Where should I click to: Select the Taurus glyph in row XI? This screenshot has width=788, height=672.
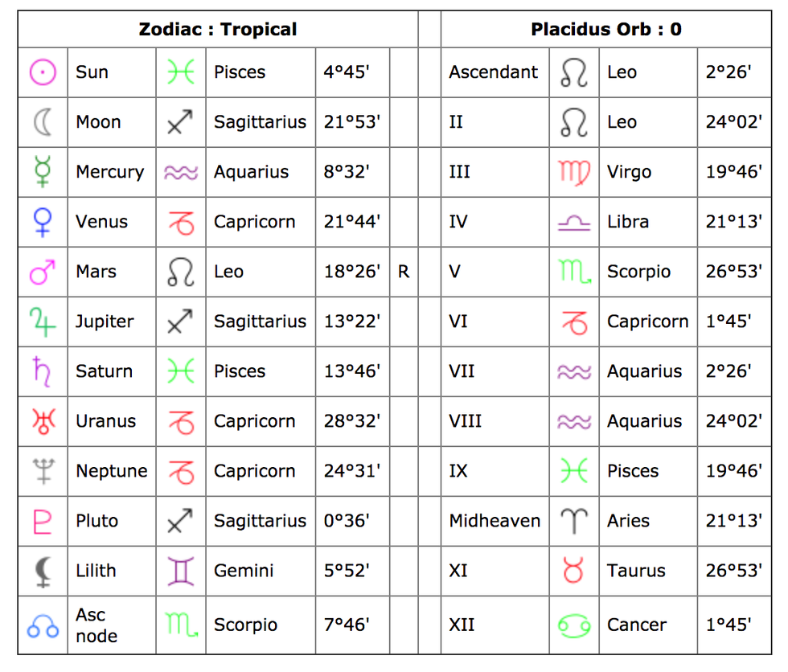click(574, 571)
